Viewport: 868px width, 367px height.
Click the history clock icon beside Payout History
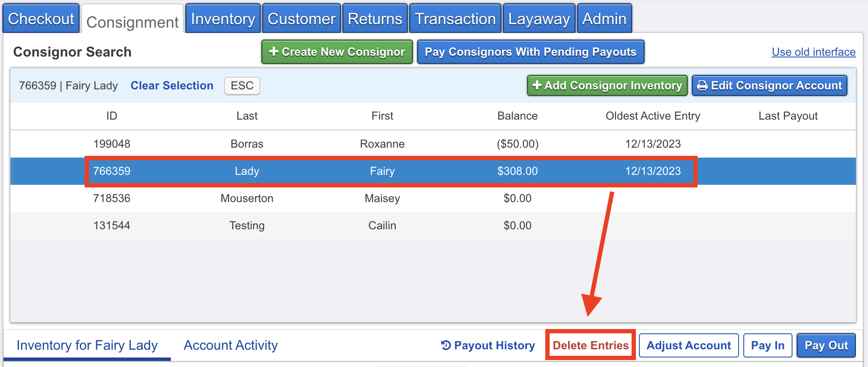(446, 345)
